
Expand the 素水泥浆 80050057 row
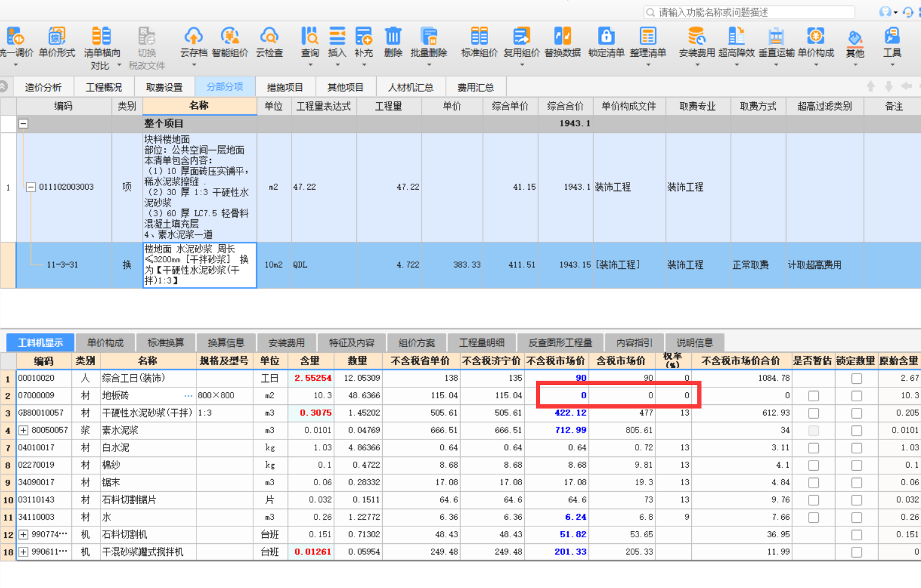tap(23, 430)
